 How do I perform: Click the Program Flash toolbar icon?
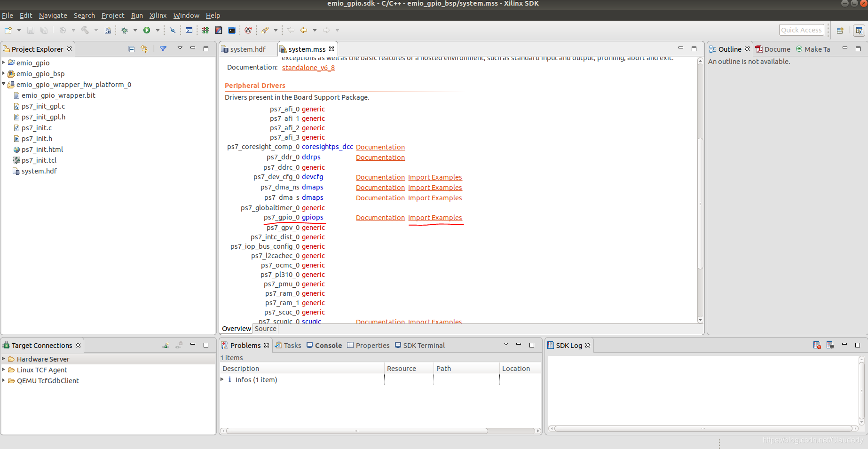[x=219, y=30]
